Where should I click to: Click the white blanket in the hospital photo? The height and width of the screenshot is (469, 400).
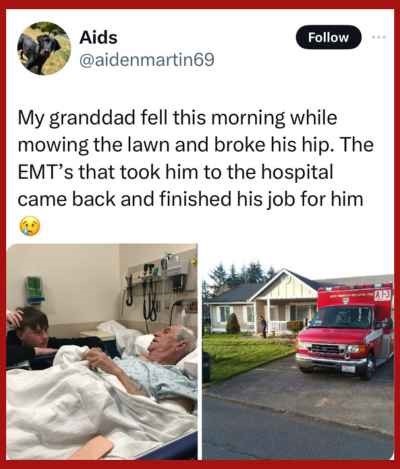point(83,410)
